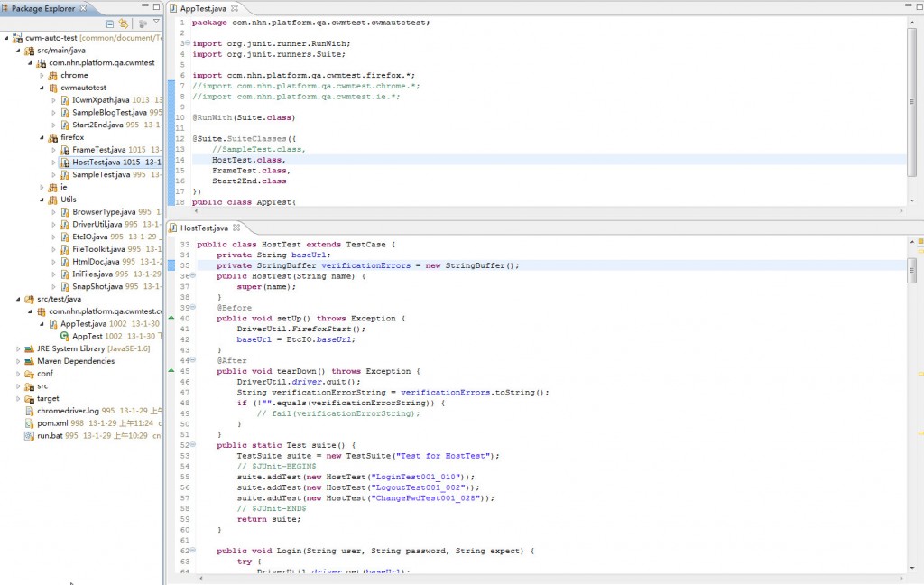Click the SampleBlogTest.java file icon

coord(65,113)
